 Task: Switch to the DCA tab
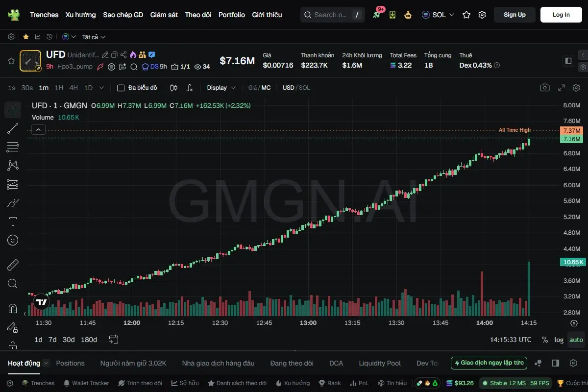336,363
